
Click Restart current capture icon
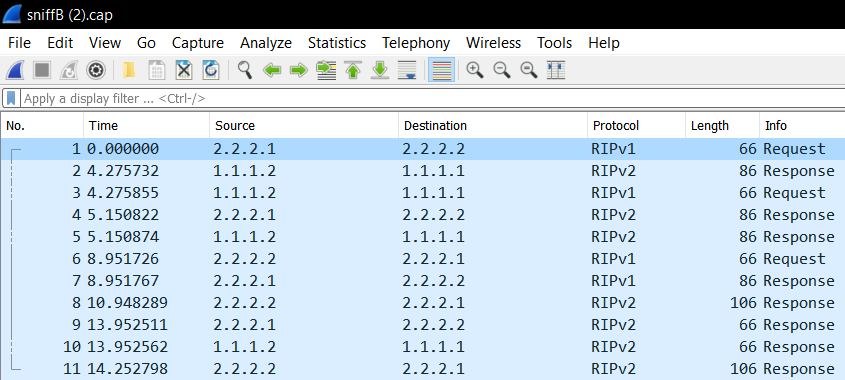(69, 70)
